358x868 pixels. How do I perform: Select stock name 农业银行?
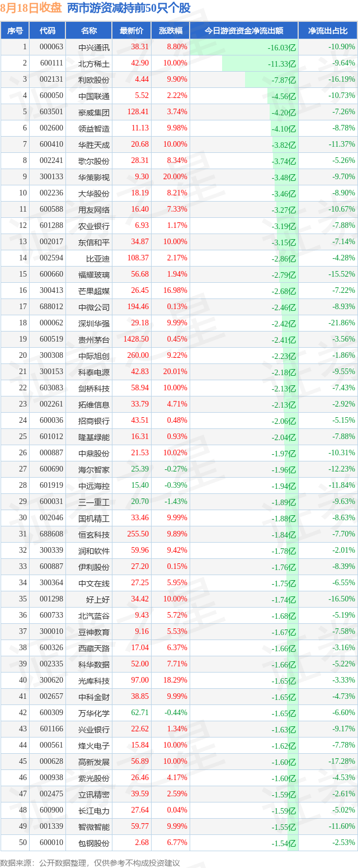pyautogui.click(x=94, y=226)
